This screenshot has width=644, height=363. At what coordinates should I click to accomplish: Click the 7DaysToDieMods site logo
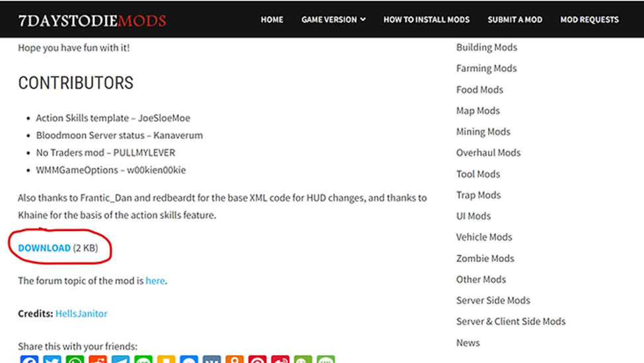pos(92,20)
